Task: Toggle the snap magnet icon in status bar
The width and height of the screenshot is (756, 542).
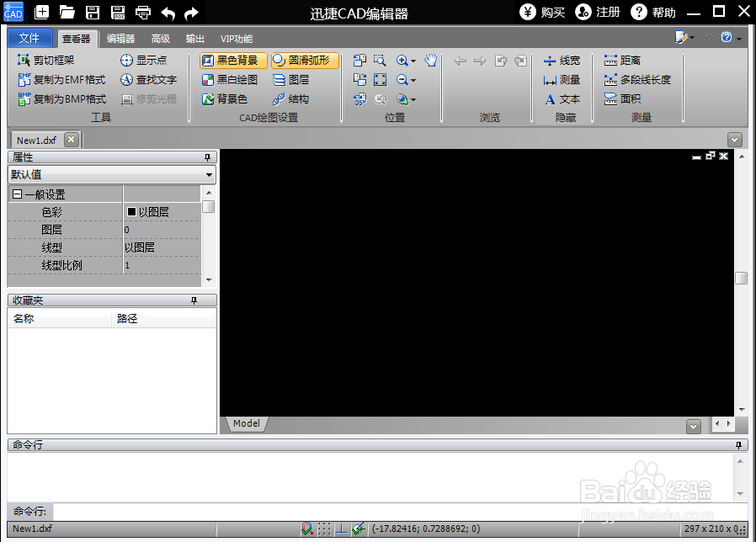Action: (x=307, y=529)
